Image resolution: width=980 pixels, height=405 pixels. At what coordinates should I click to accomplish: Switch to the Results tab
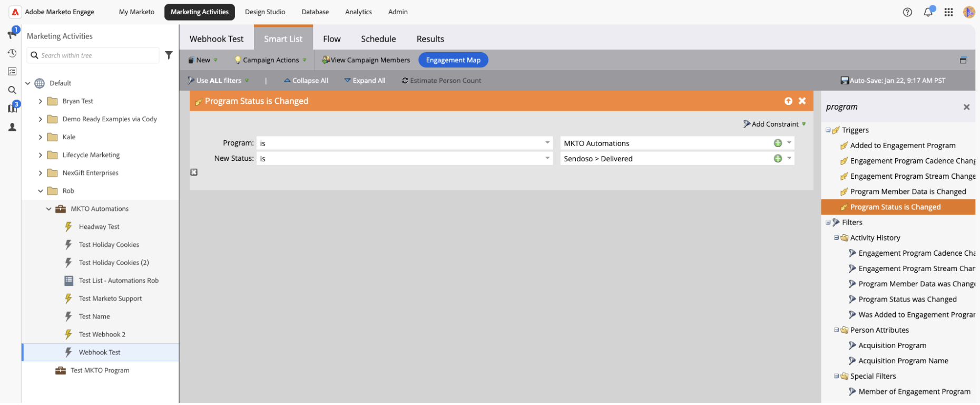(430, 39)
